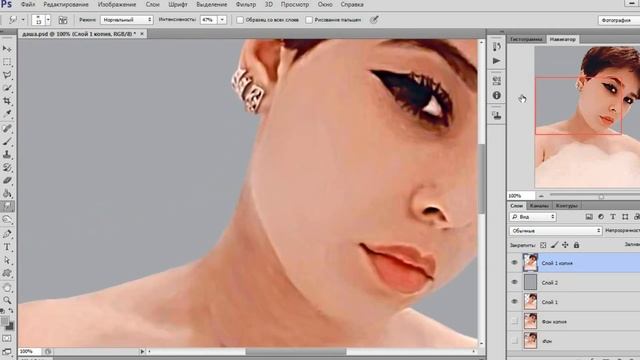Viewport: 640px width, 360px height.
Task: Open the 'Файл' menu
Action: pyautogui.click(x=27, y=4)
